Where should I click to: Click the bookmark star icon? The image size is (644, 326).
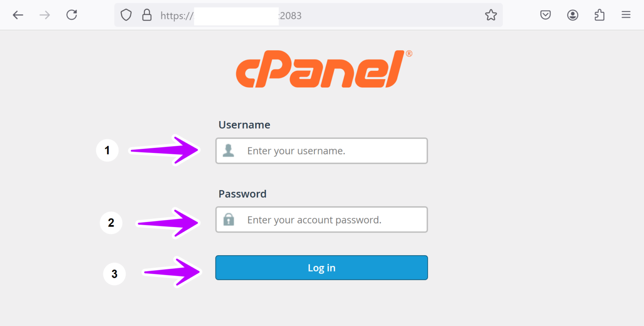(x=491, y=15)
